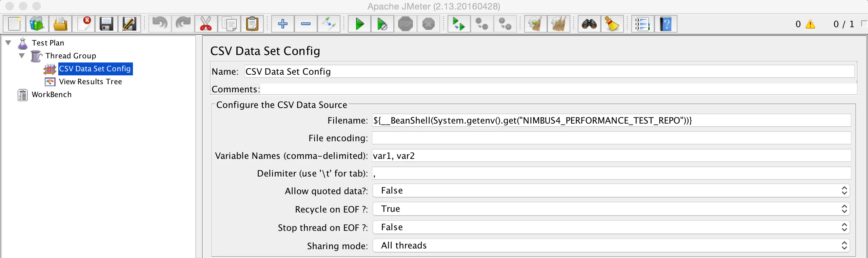Image resolution: width=868 pixels, height=258 pixels.
Task: Collapse the Test Plan tree node
Action: [8, 43]
